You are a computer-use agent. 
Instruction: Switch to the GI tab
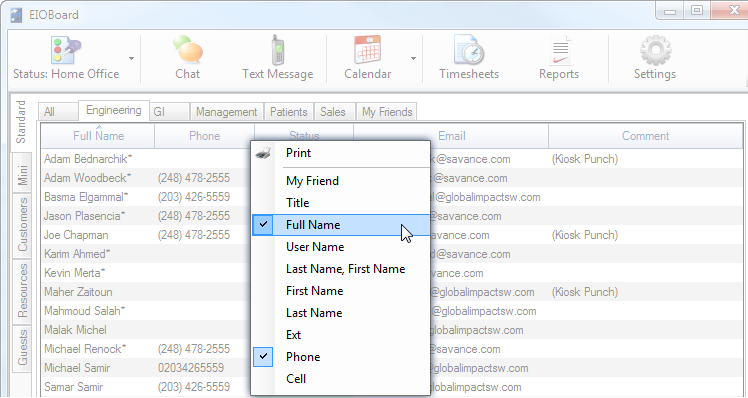point(170,112)
